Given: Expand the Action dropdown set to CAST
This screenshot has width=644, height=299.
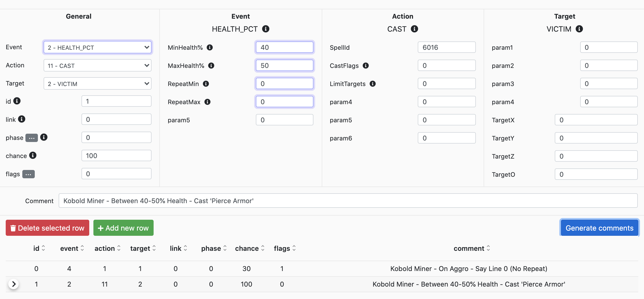Looking at the screenshot, I should 97,66.
